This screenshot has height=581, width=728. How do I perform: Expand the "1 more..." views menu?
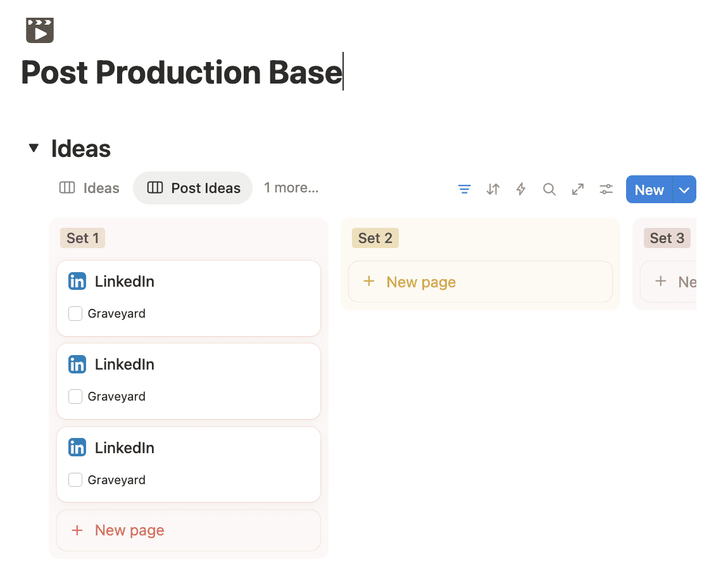coord(291,188)
